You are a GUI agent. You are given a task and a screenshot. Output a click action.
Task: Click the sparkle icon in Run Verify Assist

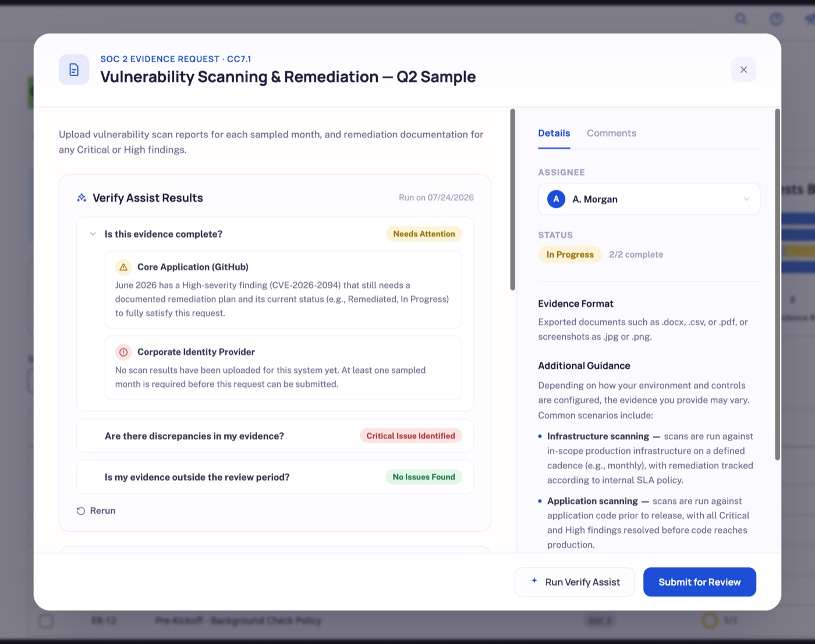[534, 581]
